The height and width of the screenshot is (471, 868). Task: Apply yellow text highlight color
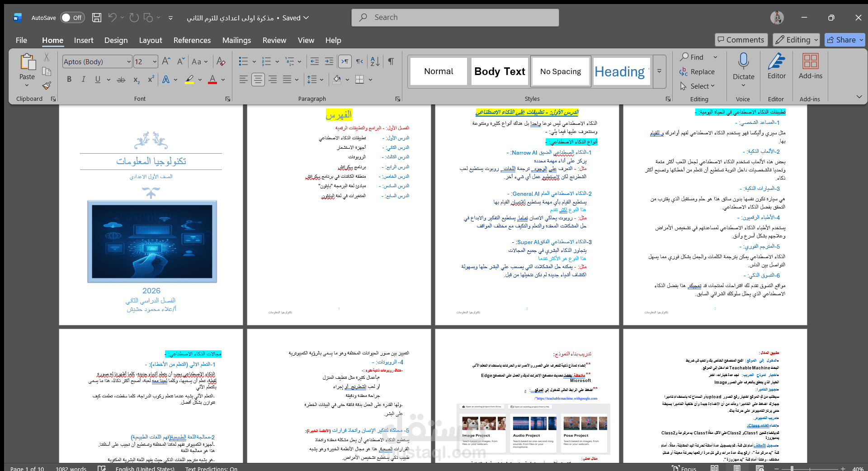(190, 80)
